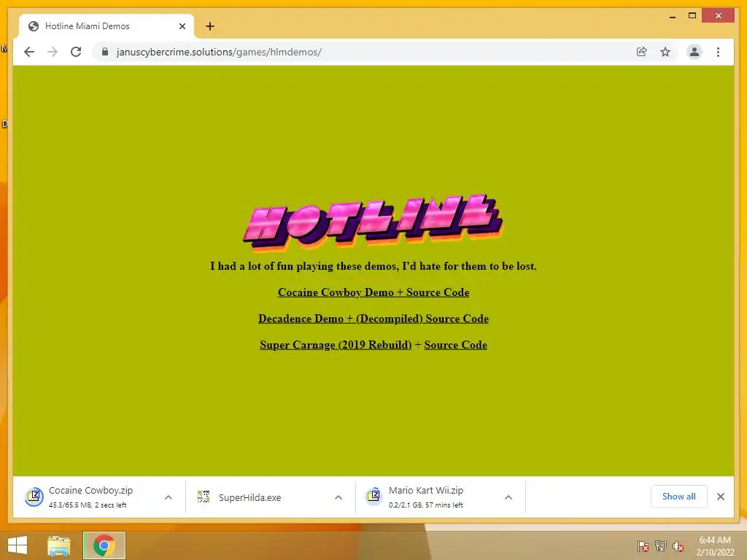Bookmark this page with the star
747x560 pixels.
click(x=665, y=52)
